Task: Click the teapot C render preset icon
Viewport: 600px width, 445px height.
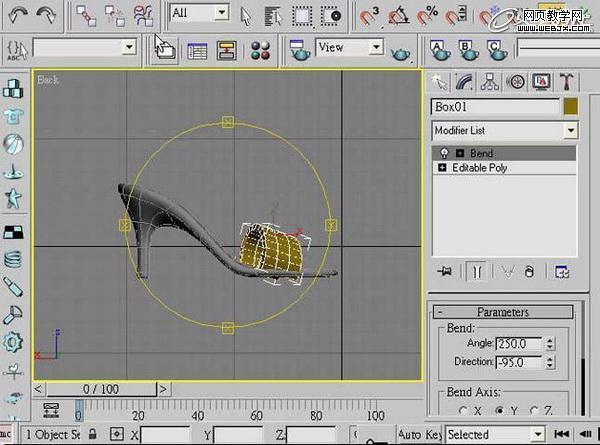Action: pyautogui.click(x=497, y=51)
